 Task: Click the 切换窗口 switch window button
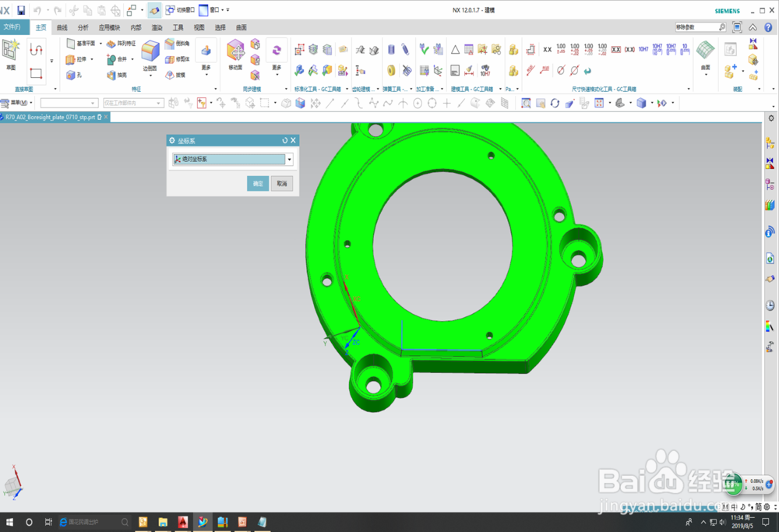180,10
